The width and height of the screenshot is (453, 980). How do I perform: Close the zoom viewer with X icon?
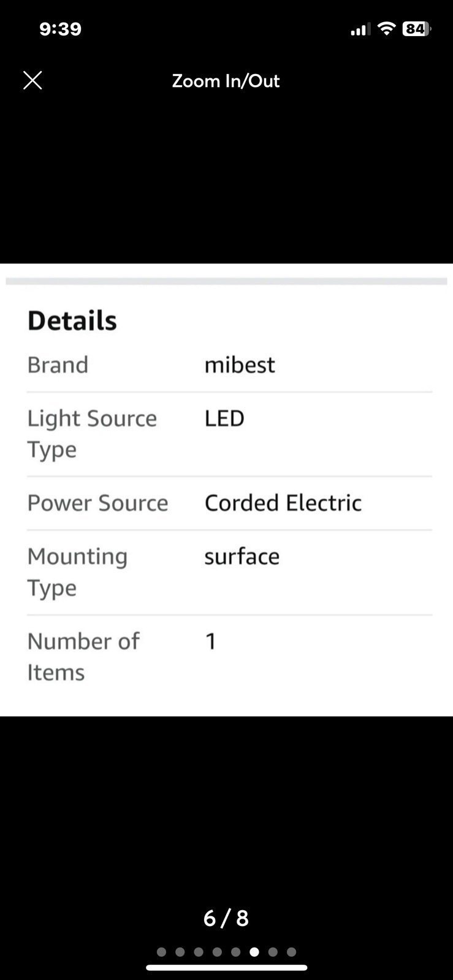32,80
